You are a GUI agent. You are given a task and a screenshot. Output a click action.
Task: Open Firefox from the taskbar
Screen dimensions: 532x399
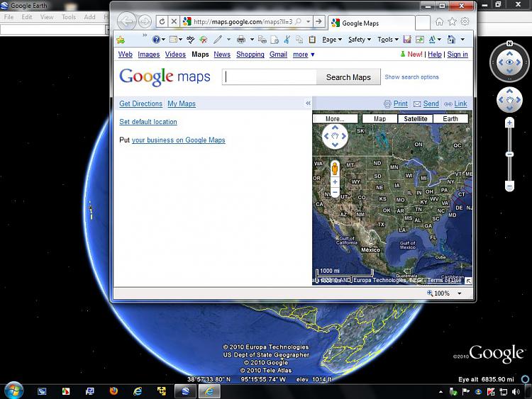(x=113, y=391)
